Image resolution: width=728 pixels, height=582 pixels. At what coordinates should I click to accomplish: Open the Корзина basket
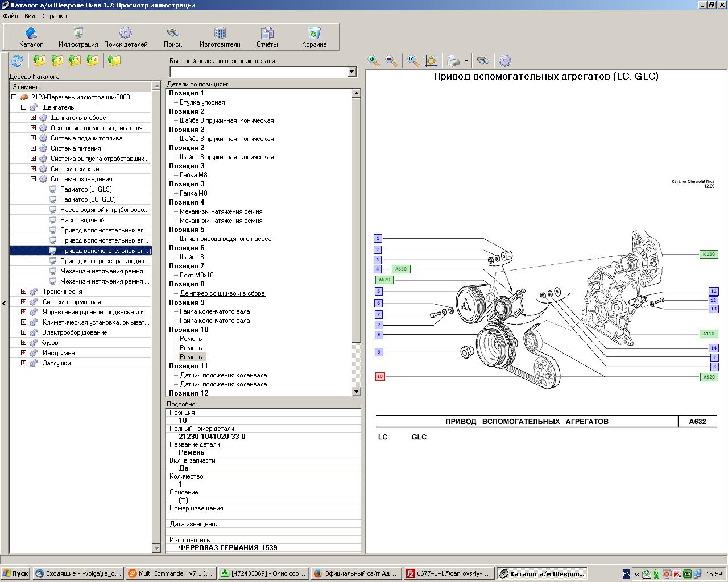pos(314,37)
